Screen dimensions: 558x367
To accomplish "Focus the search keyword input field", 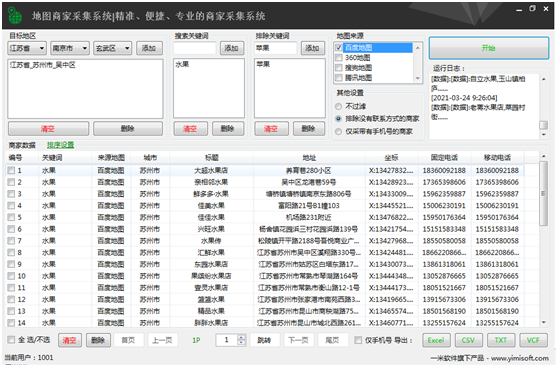I will [x=195, y=48].
